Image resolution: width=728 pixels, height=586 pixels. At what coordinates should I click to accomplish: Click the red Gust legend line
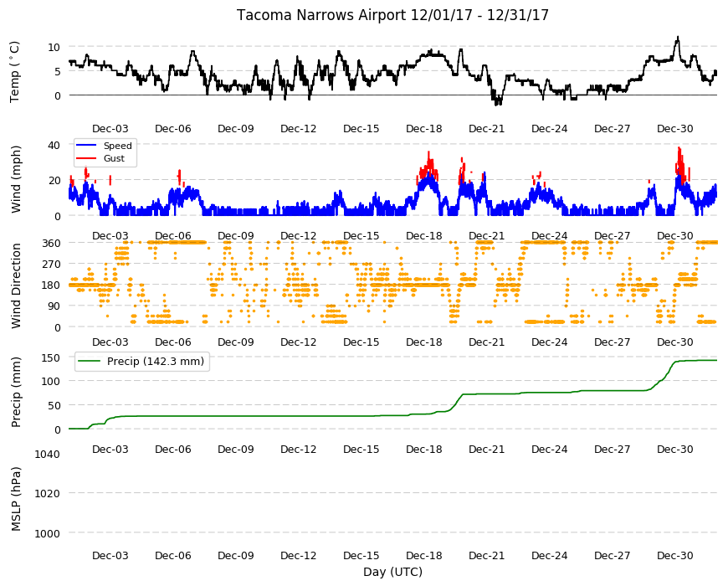(86, 158)
